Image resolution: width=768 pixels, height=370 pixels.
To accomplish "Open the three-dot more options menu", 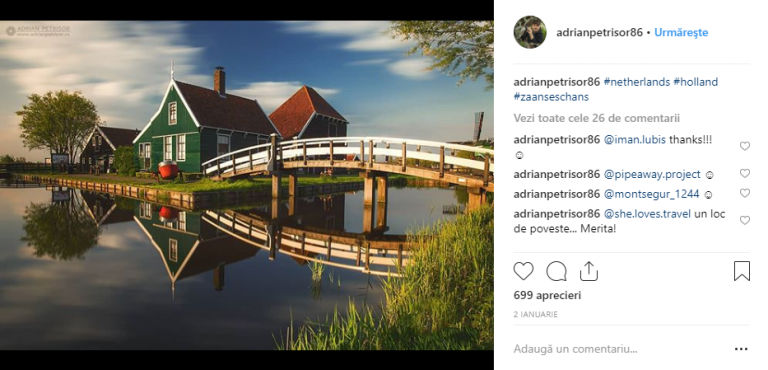I will [742, 349].
